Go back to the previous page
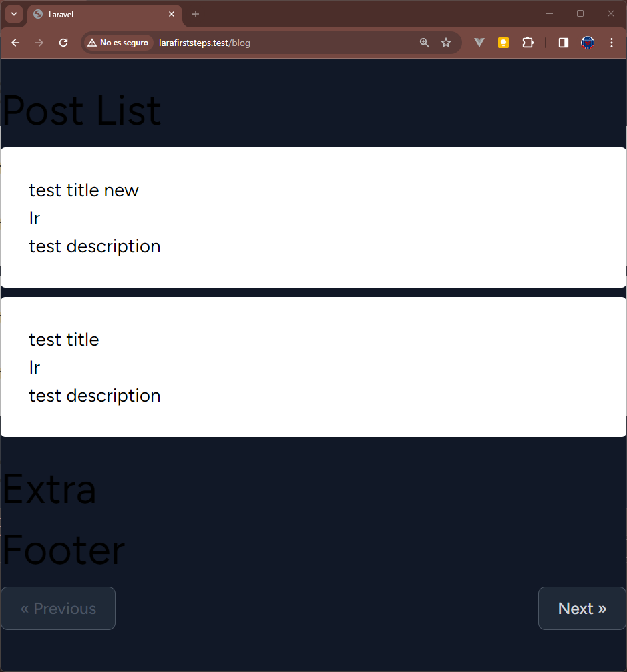The width and height of the screenshot is (627, 672). point(15,42)
